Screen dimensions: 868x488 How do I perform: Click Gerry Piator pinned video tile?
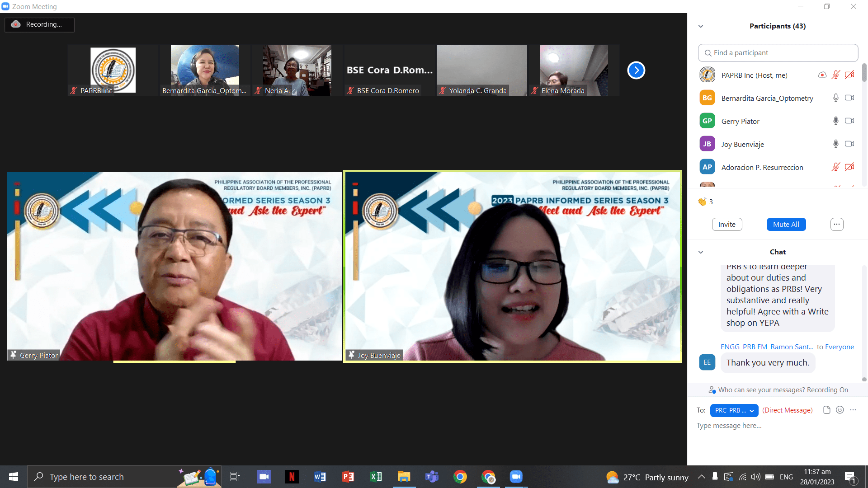coord(175,266)
